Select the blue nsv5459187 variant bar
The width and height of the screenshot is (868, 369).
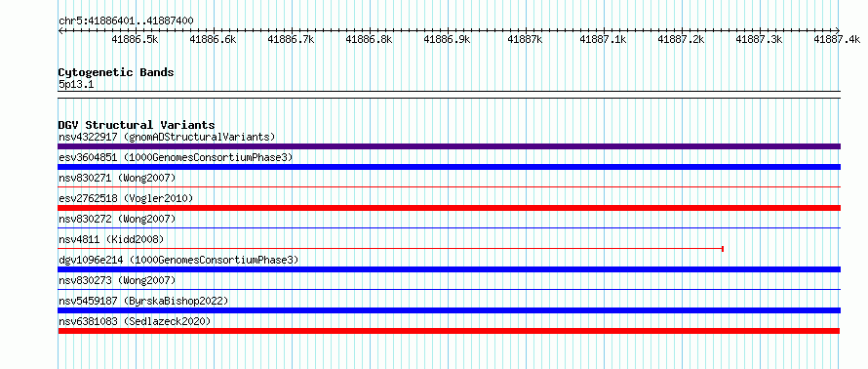point(449,310)
